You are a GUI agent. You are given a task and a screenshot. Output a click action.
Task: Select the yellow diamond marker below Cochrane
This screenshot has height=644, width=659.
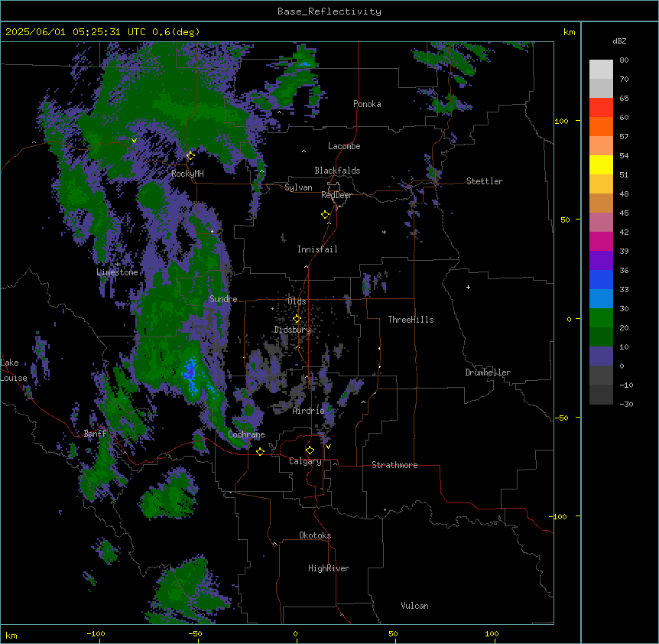click(260, 451)
